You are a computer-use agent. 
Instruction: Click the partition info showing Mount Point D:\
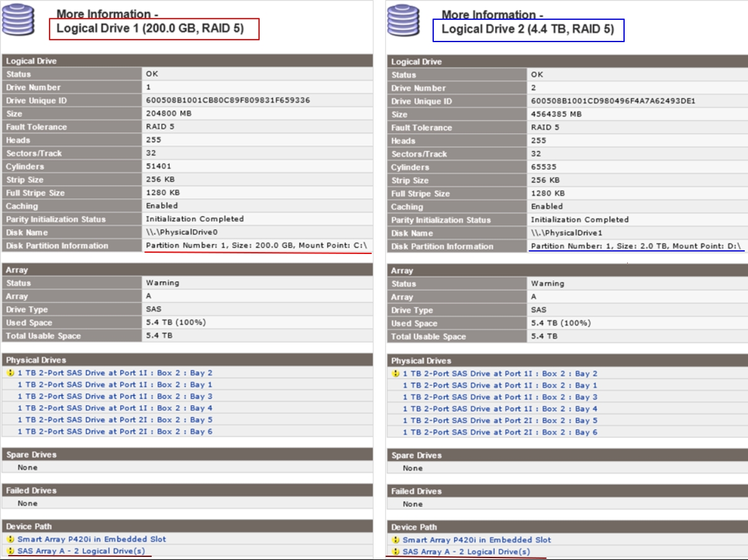635,246
